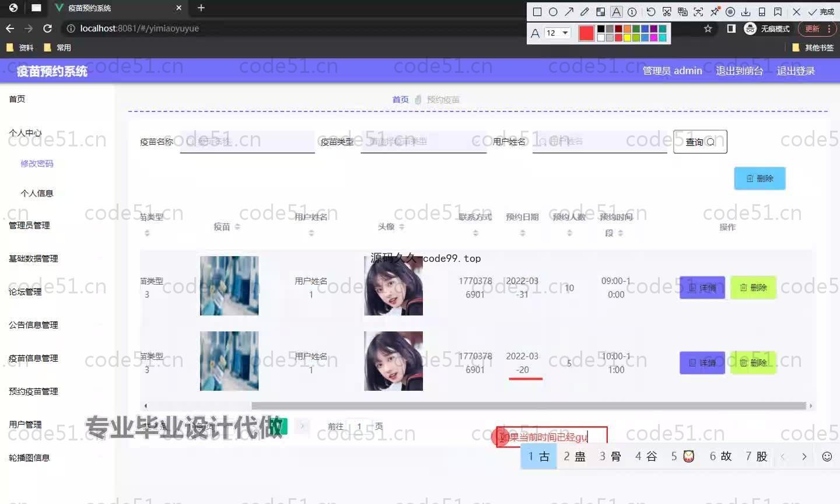Click 退出登录 to log out
Viewport: 840px width, 504px height.
point(796,71)
